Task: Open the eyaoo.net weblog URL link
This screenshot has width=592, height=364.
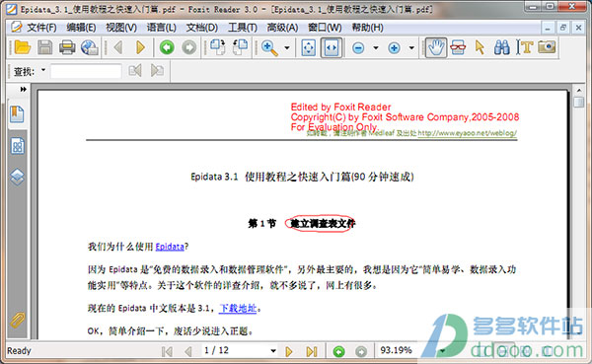Action: tap(467, 133)
